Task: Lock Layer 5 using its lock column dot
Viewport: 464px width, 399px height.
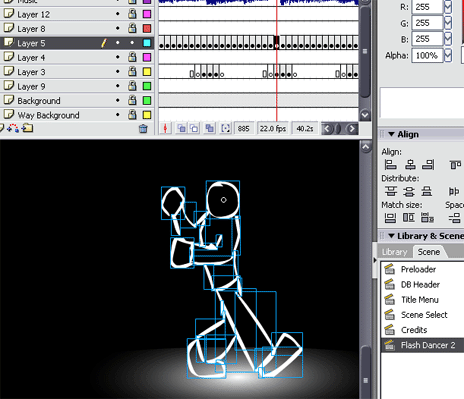Action: coord(132,43)
